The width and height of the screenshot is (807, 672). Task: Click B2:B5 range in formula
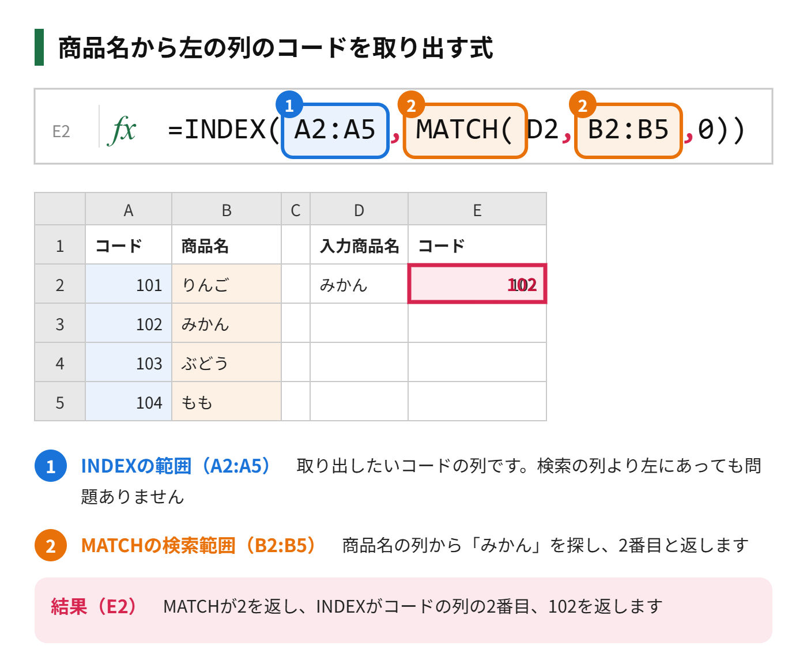coord(628,130)
